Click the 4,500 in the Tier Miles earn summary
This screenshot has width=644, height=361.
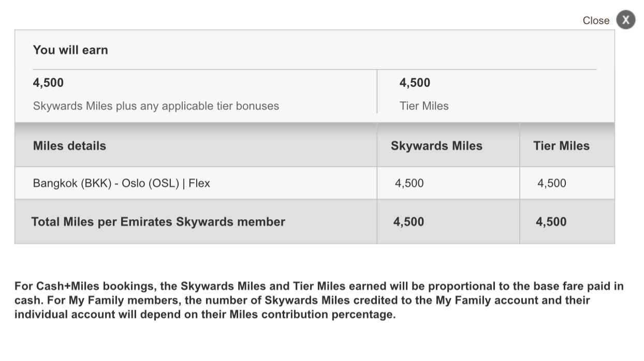pyautogui.click(x=415, y=83)
